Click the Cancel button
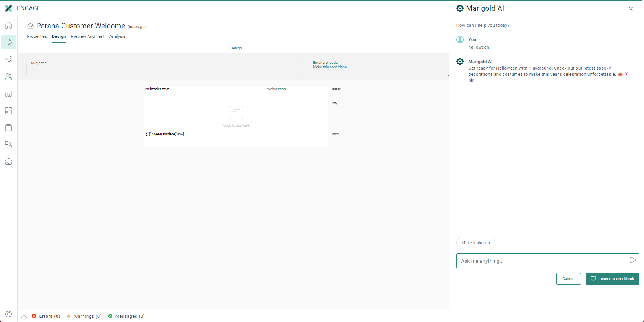 [x=568, y=279]
